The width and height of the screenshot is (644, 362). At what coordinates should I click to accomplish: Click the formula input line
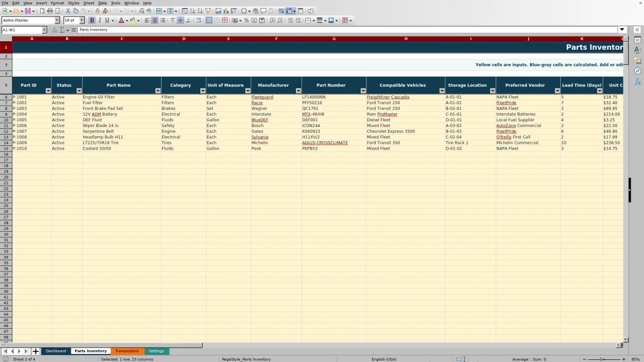(348, 30)
